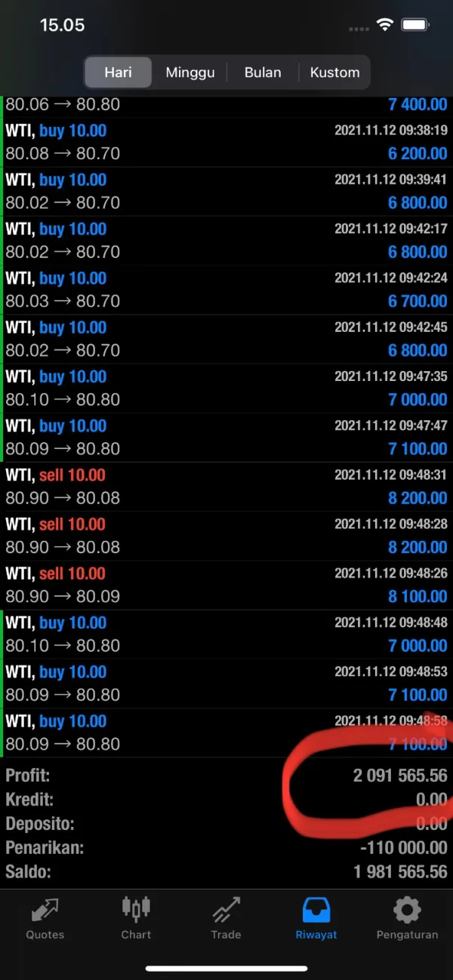Go to the Trade tab icon

(226, 911)
